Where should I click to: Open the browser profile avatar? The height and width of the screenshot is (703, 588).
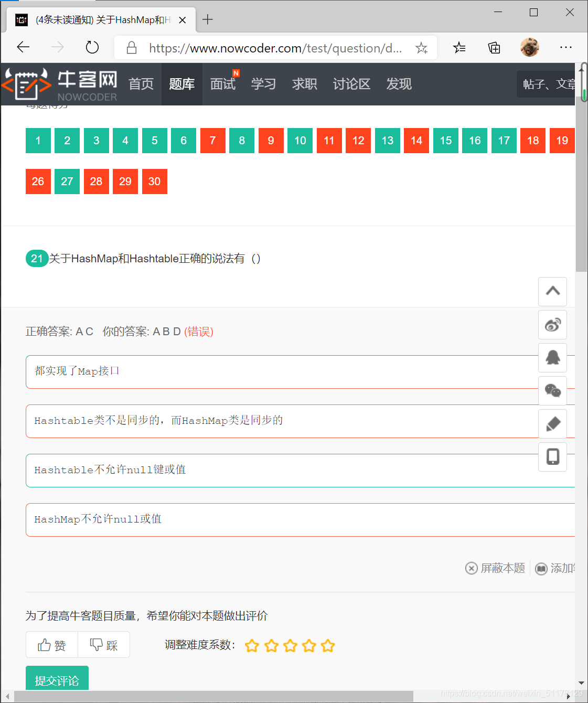tap(529, 47)
